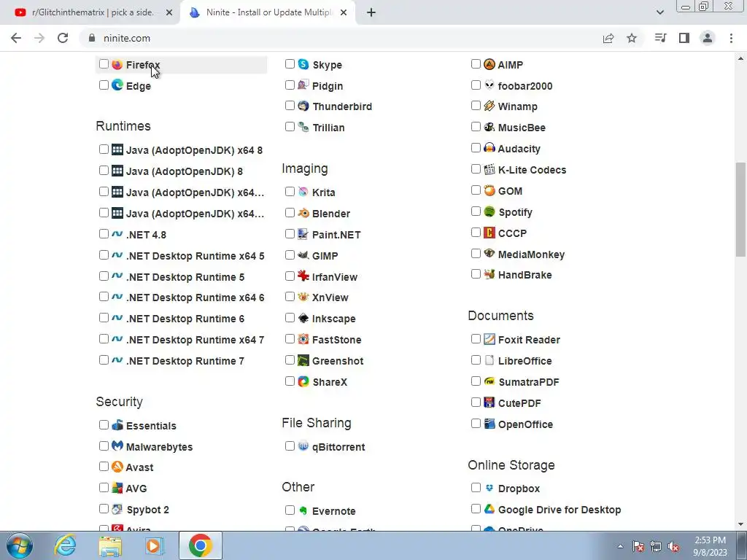
Task: Click the qBittorrent icon
Action: tap(303, 446)
